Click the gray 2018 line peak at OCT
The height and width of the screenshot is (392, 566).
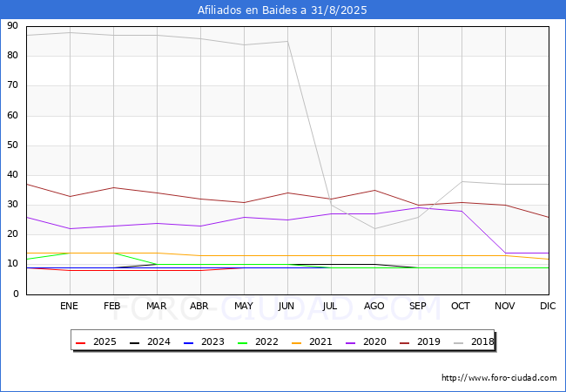462,181
